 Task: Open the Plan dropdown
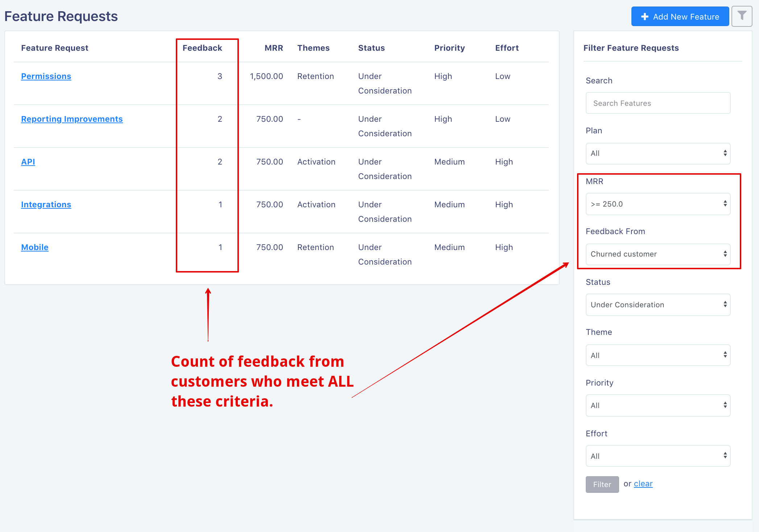click(x=658, y=153)
